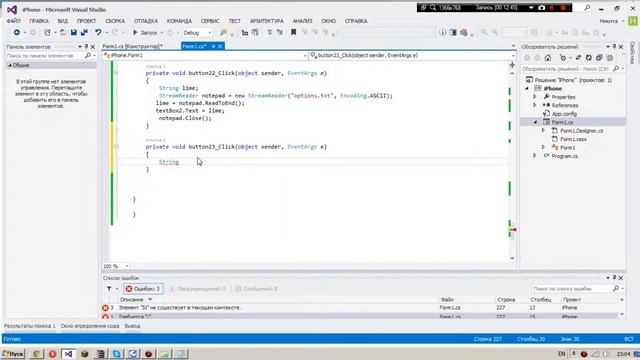Click the Solution Explorer sync active document icon
Screen dimensions: 640x360
pos(578,58)
